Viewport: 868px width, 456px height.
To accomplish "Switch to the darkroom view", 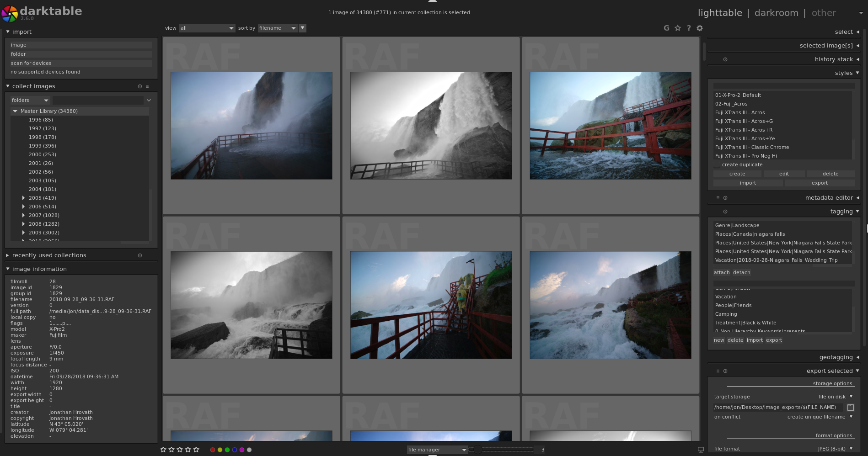I will [777, 13].
